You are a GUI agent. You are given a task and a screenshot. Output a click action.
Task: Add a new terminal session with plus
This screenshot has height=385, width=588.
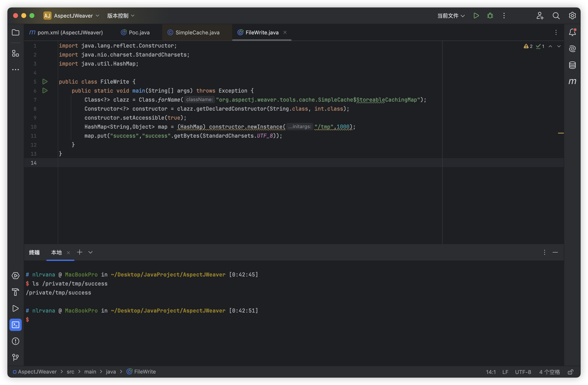[x=80, y=252]
